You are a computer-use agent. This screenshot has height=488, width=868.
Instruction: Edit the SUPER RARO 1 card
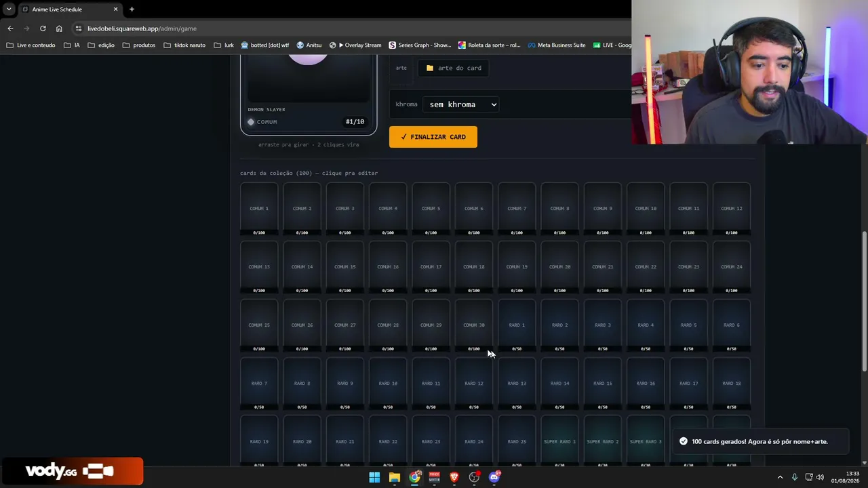coord(559,441)
